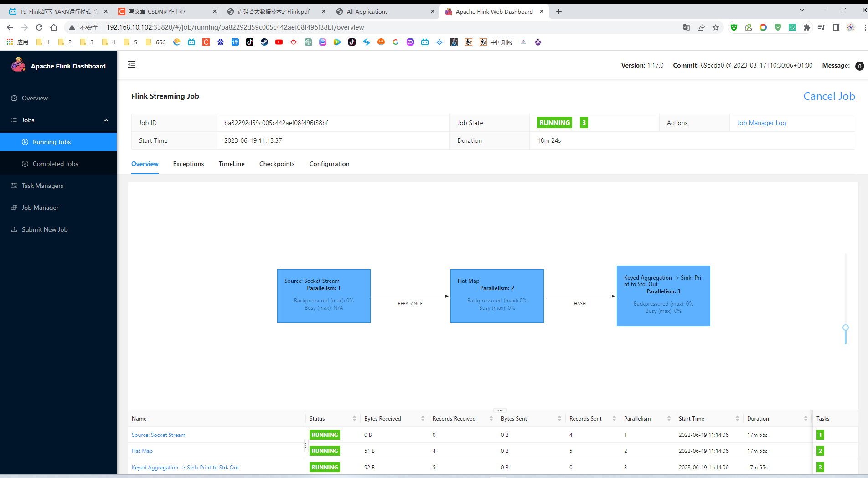Sort by Bytes Sent column arrows
The height and width of the screenshot is (478, 868).
pos(559,419)
